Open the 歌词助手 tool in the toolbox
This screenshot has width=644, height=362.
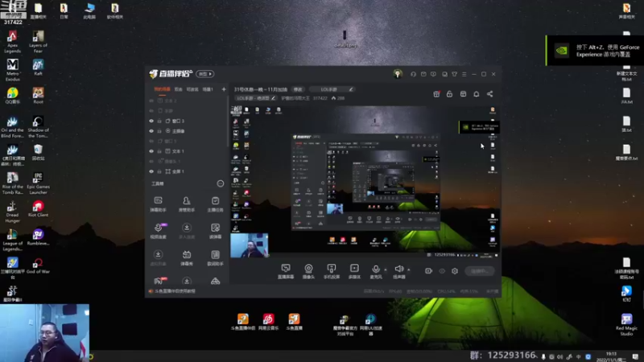point(215,258)
